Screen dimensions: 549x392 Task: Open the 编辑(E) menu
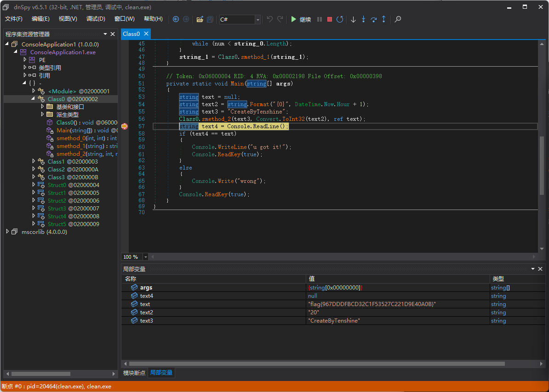[x=40, y=19]
